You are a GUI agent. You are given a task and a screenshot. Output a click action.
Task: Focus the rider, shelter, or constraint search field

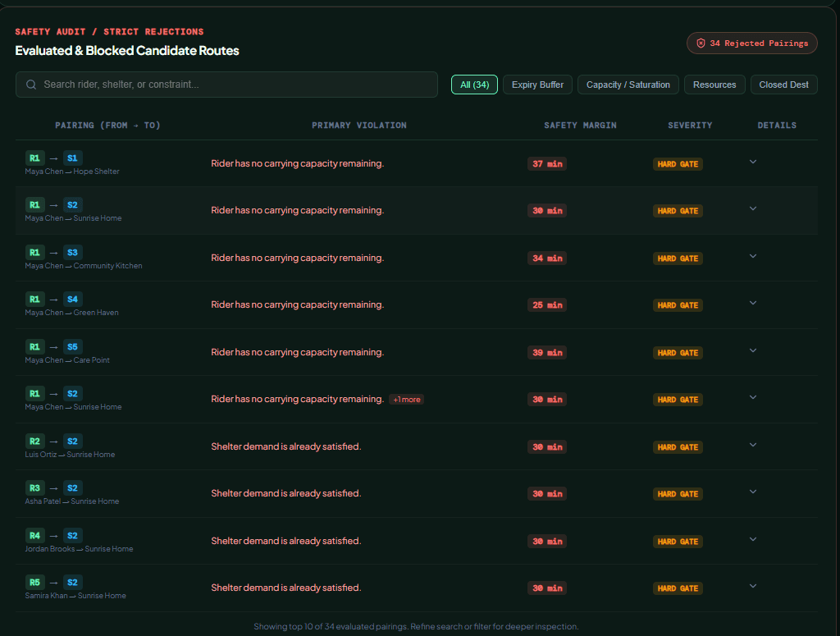point(226,85)
